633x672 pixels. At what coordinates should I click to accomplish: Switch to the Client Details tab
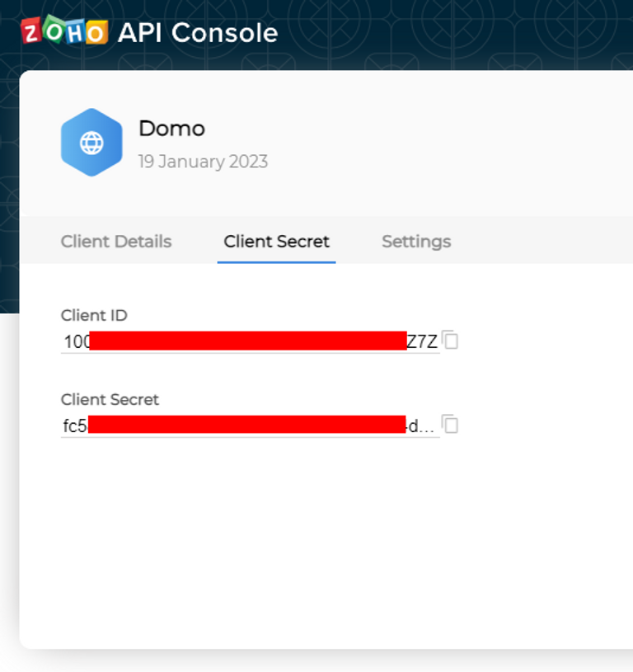[116, 242]
